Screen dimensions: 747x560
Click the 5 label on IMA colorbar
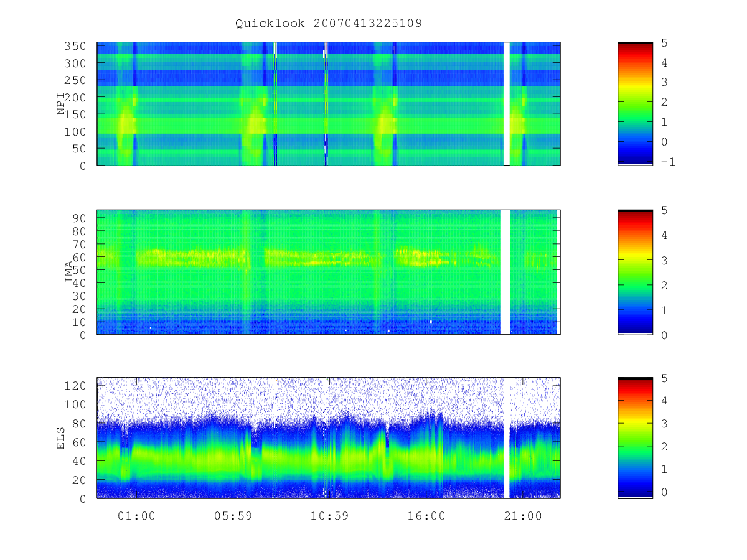click(664, 211)
